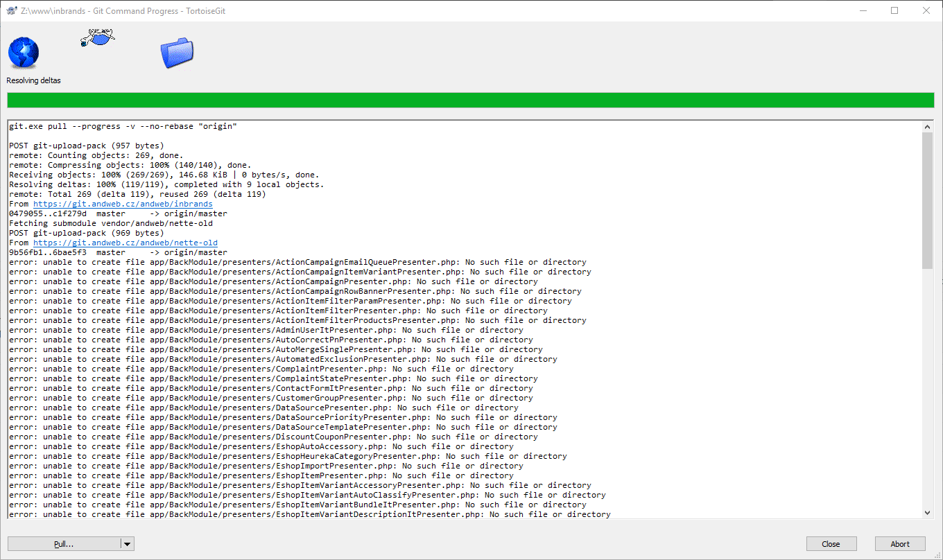The height and width of the screenshot is (560, 943).
Task: Click the AutoCorrectPnPresenter.php error line
Action: (x=271, y=340)
